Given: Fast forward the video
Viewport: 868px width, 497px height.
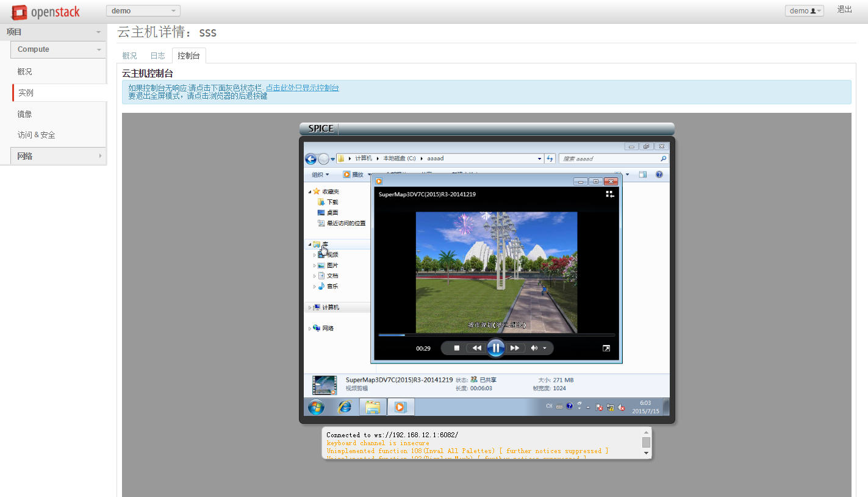Looking at the screenshot, I should pyautogui.click(x=515, y=348).
